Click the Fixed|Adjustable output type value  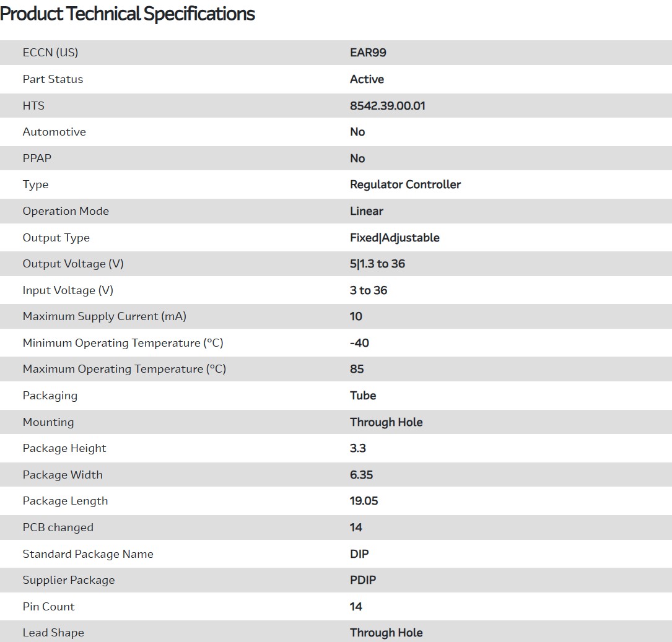coord(395,238)
